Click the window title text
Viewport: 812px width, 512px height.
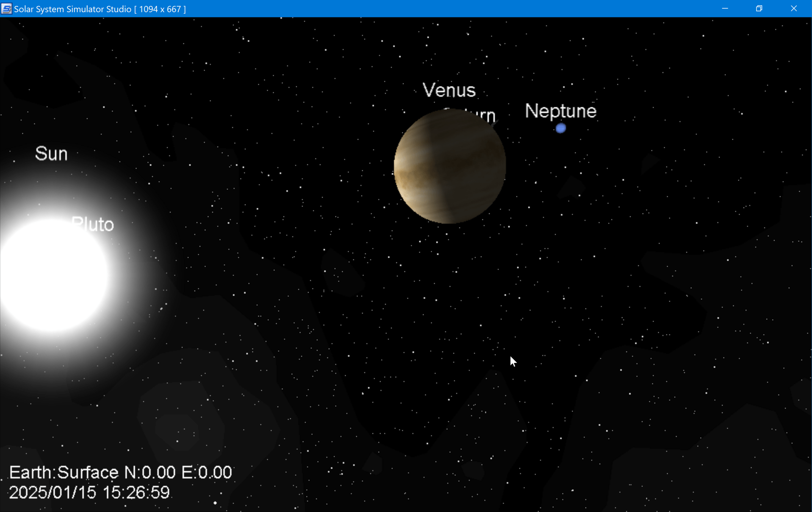pos(72,9)
